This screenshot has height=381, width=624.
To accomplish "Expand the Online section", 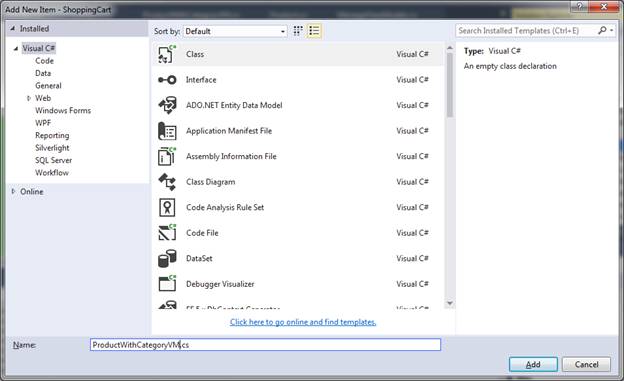I will [13, 191].
